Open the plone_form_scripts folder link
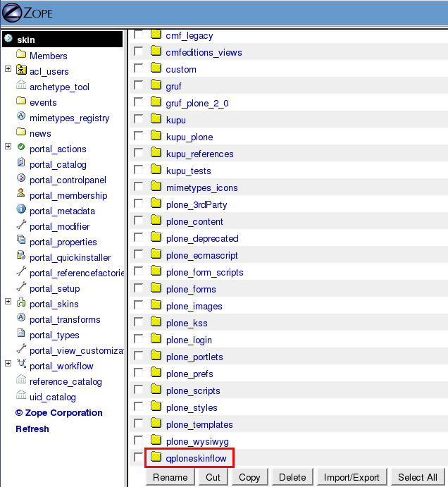The image size is (448, 487). (x=204, y=272)
